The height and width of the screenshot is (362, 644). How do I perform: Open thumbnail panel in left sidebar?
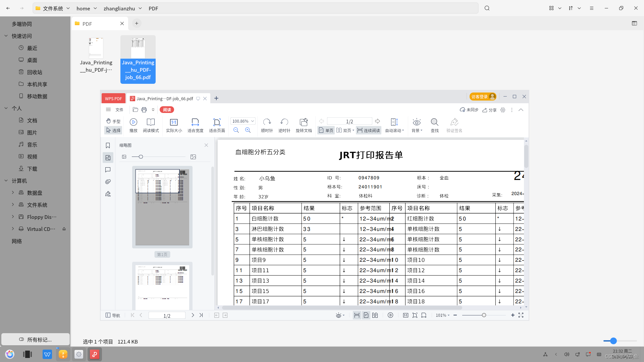click(x=108, y=158)
